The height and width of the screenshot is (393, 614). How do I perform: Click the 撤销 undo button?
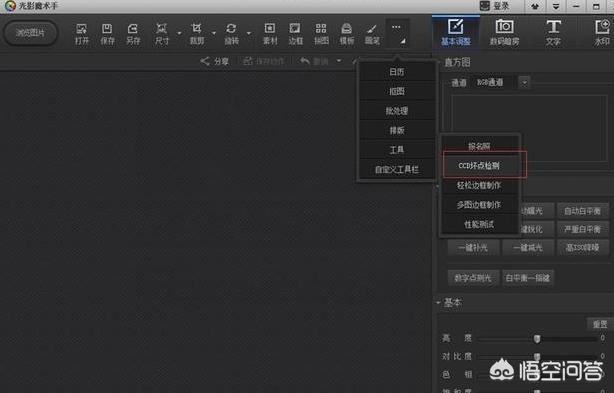click(315, 61)
